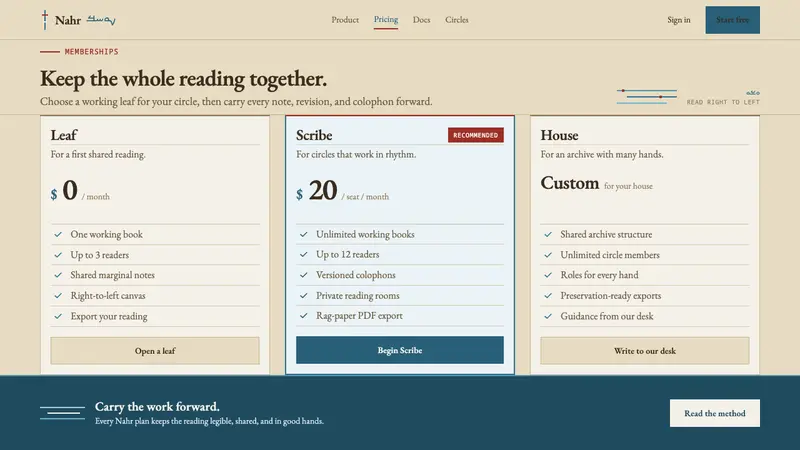The height and width of the screenshot is (450, 800).
Task: Click the Syriac script wordmark beside Nahr
Action: pos(101,20)
